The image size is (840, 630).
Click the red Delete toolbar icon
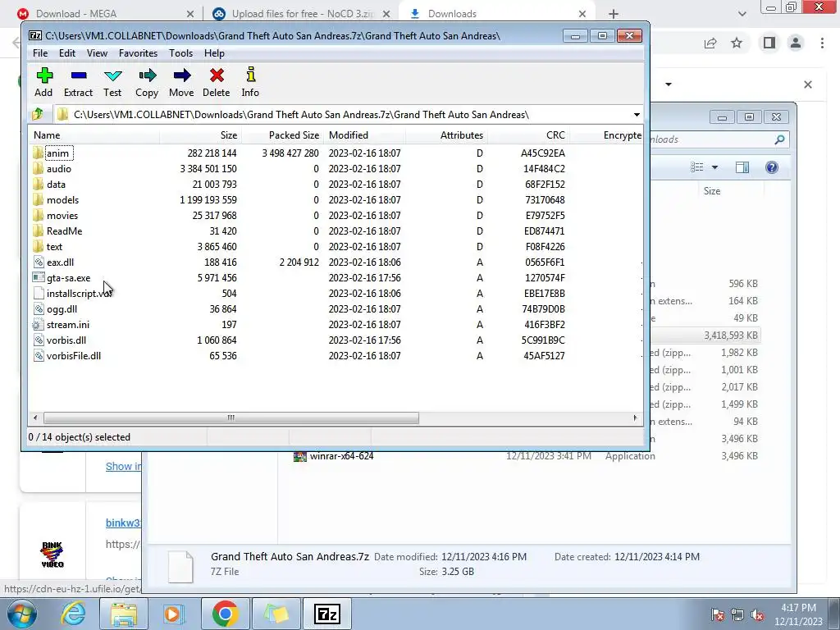tap(217, 75)
